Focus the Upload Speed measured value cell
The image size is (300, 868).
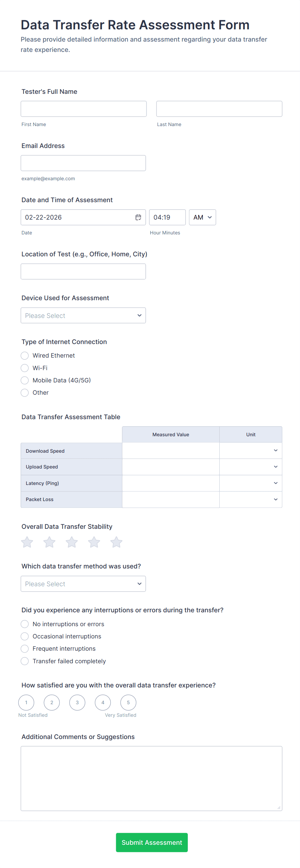[171, 467]
